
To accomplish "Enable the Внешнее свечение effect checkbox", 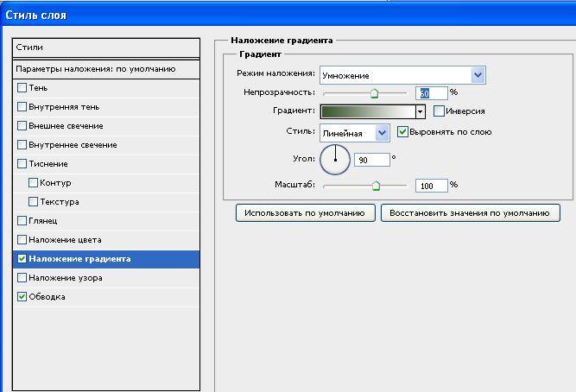I will click(22, 126).
